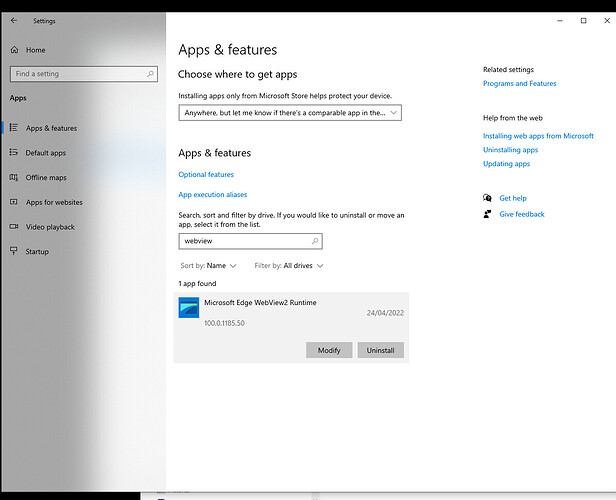Viewport: 616px width, 500px height.
Task: Click the Home icon in sidebar
Action: tap(14, 50)
